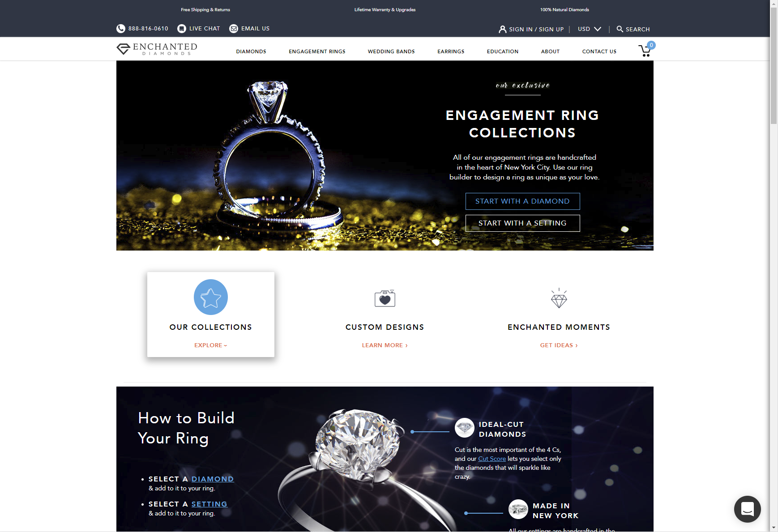Image resolution: width=778 pixels, height=532 pixels.
Task: Open the Wedding Bands menu
Action: 391,51
